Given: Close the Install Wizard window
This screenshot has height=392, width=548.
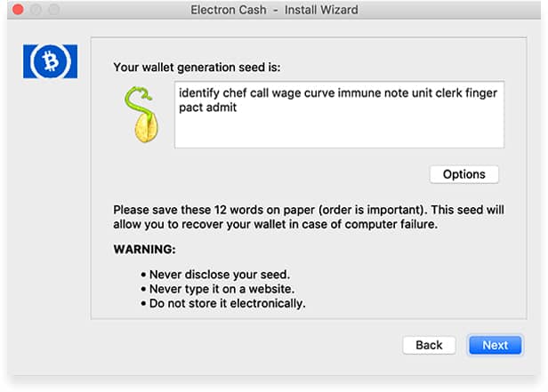Looking at the screenshot, I should point(18,10).
